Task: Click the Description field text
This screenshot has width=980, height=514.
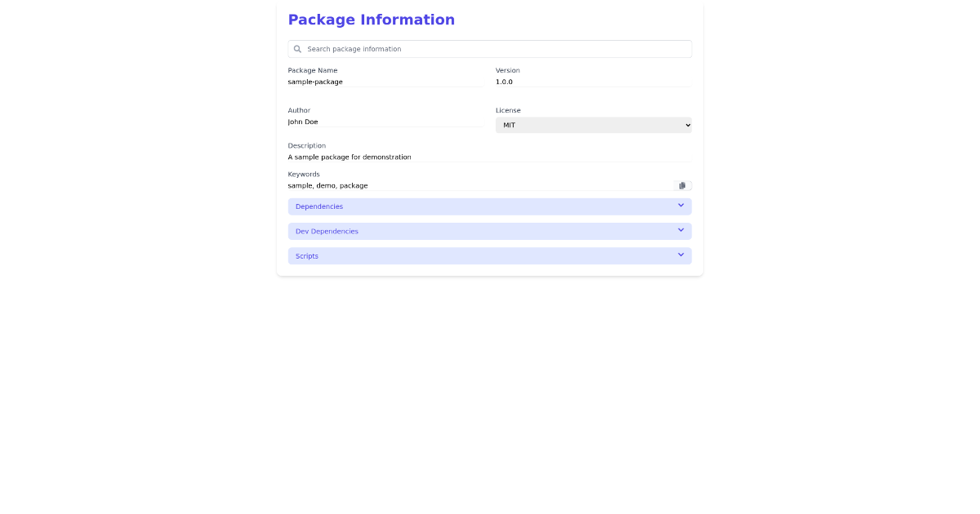Action: 489,157
